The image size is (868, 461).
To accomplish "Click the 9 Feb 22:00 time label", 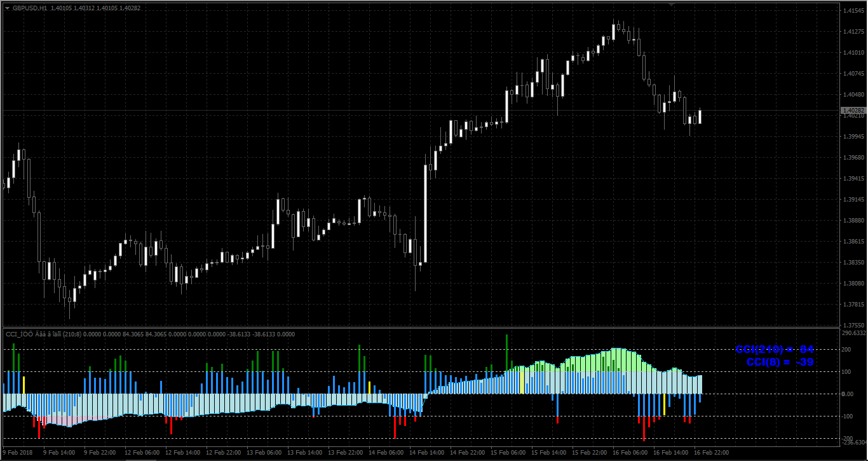I will pos(98,453).
